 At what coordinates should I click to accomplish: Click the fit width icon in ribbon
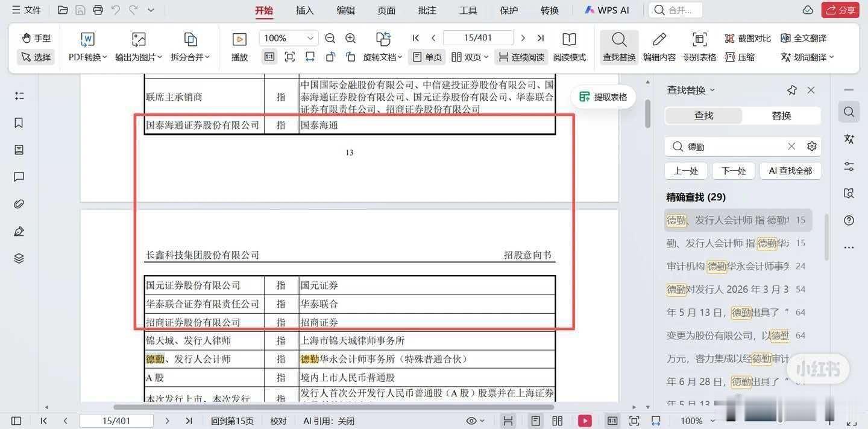point(310,57)
